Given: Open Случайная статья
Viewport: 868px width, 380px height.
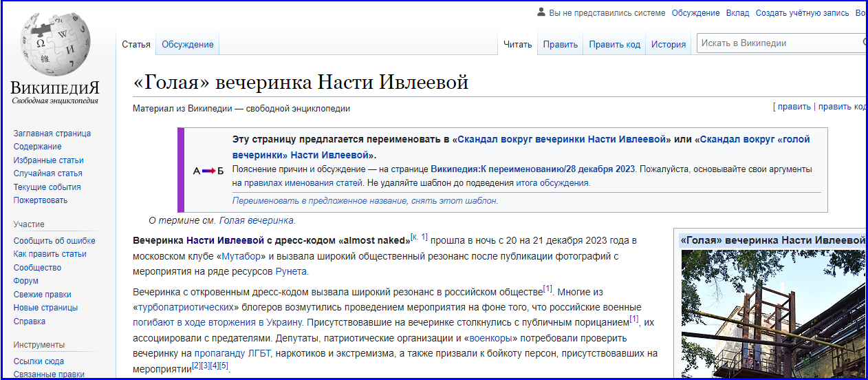Looking at the screenshot, I should 48,173.
